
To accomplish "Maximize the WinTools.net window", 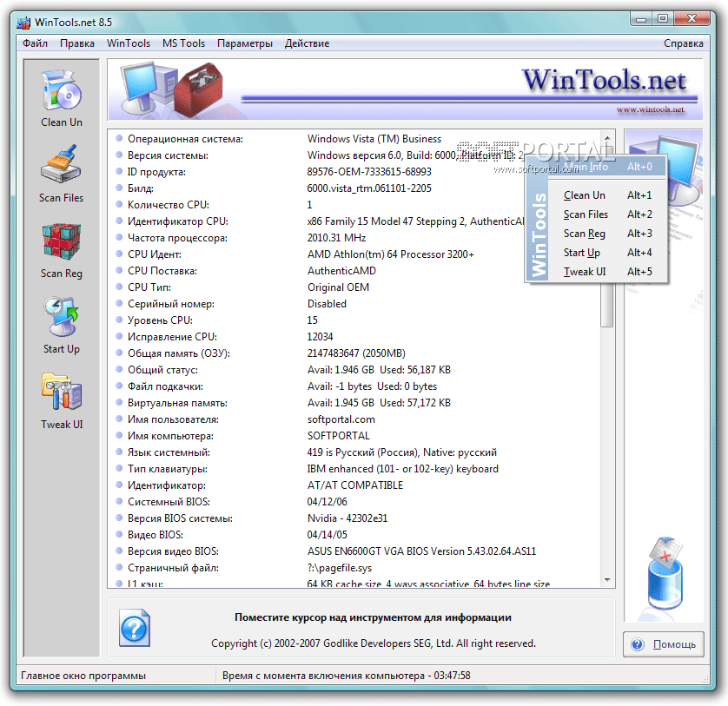I will [x=663, y=19].
